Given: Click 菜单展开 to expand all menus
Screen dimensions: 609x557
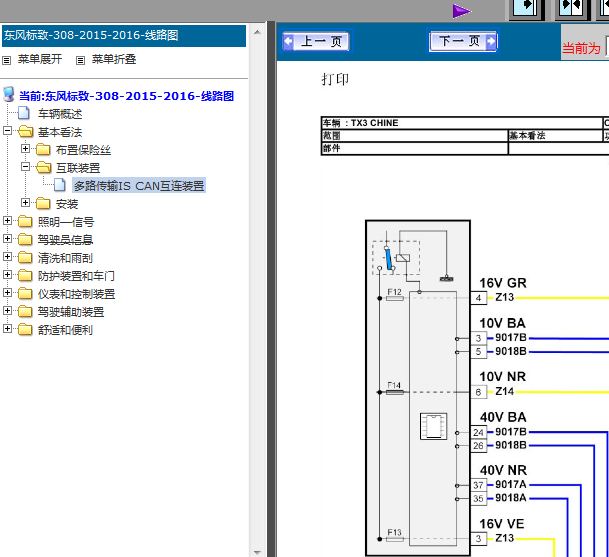Looking at the screenshot, I should click(40, 59).
